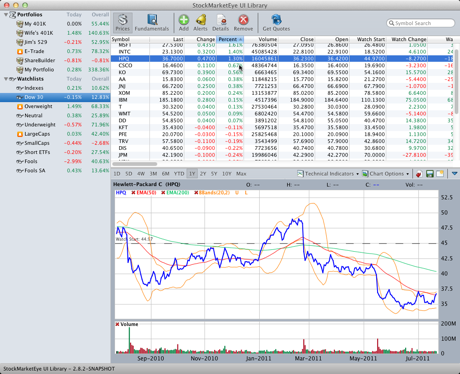This screenshot has width=460, height=374.
Task: Switch chart range to Max
Action: (241, 174)
